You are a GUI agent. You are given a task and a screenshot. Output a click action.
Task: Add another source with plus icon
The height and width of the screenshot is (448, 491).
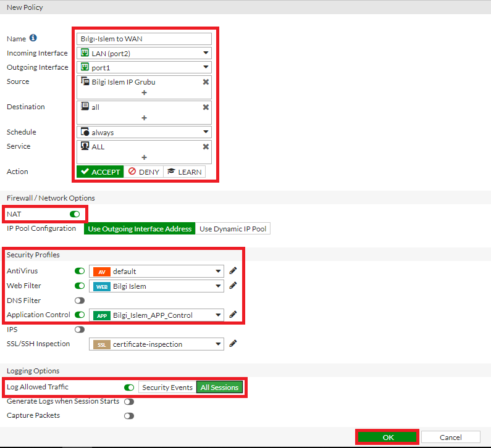click(144, 93)
